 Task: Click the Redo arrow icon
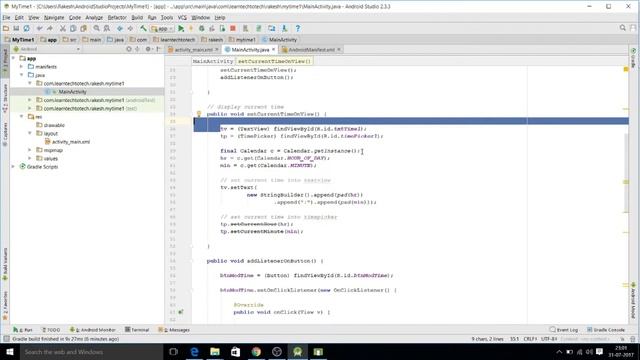coord(50,28)
